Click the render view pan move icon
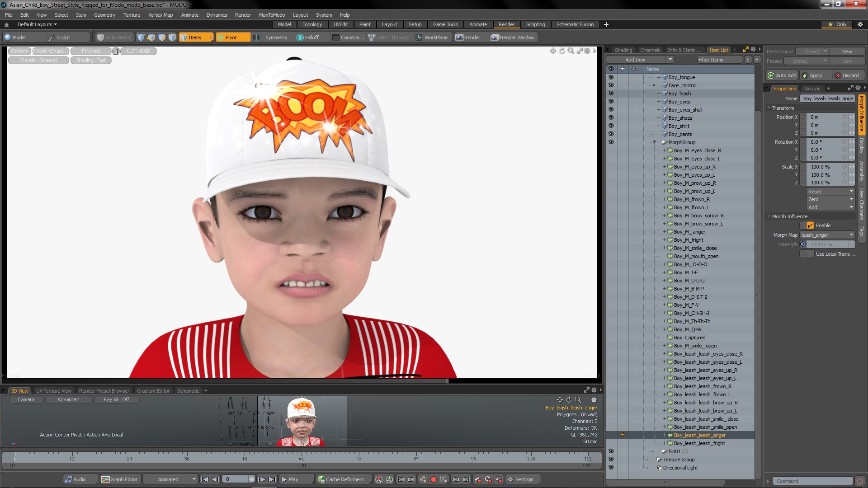Image resolution: width=868 pixels, height=488 pixels. [553, 51]
